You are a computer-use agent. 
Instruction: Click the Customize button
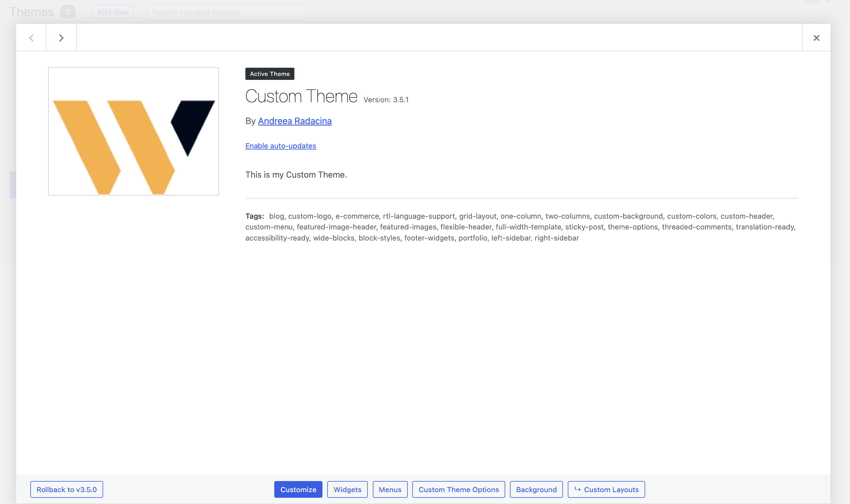pos(298,489)
